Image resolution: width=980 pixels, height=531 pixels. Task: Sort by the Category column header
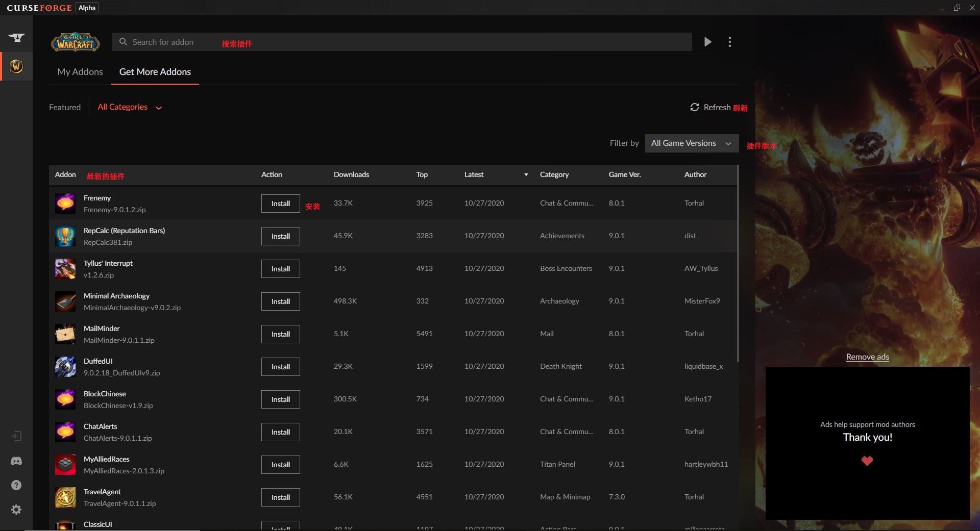pyautogui.click(x=554, y=174)
